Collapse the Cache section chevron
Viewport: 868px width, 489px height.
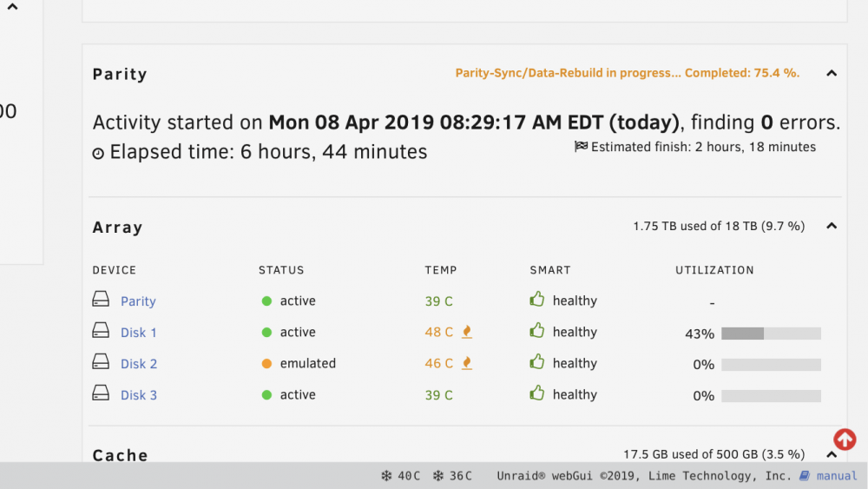click(x=832, y=454)
